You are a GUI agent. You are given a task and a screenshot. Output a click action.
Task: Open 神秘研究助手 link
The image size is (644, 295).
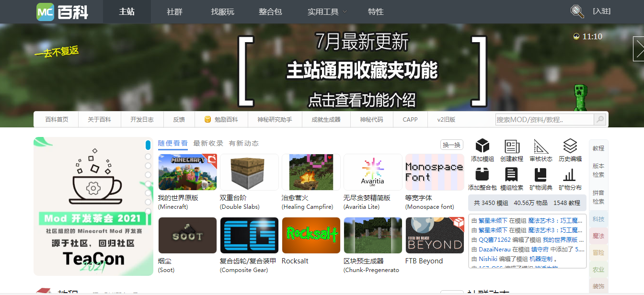[x=275, y=119]
